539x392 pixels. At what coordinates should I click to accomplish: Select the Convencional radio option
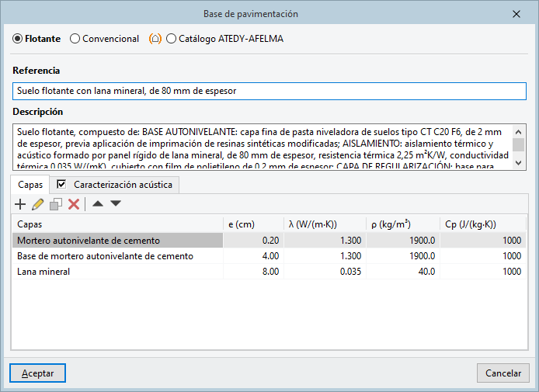[x=75, y=38]
